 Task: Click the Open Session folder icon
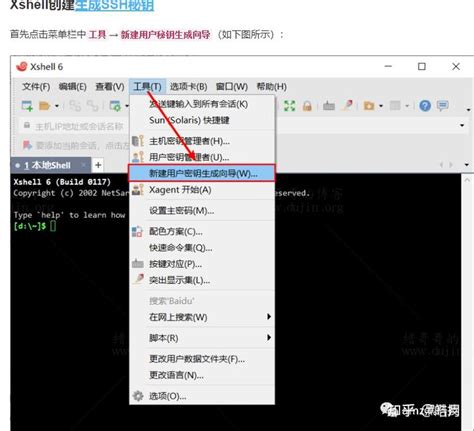45,106
